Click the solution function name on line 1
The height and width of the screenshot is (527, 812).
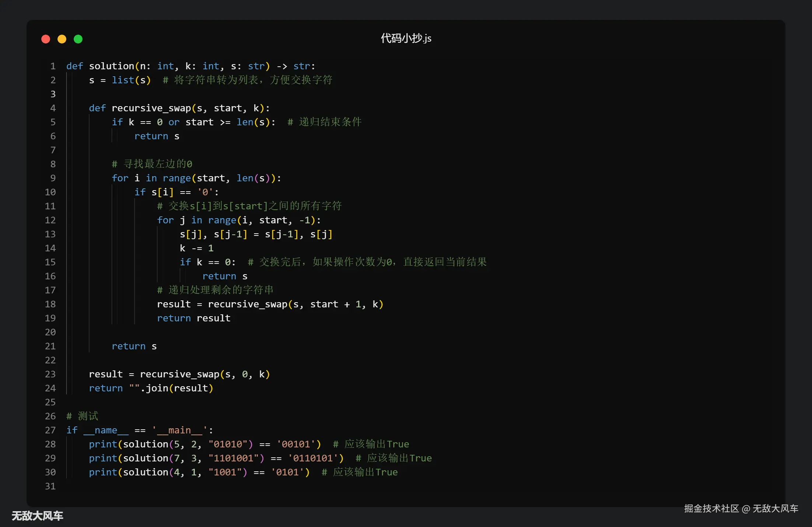click(111, 66)
